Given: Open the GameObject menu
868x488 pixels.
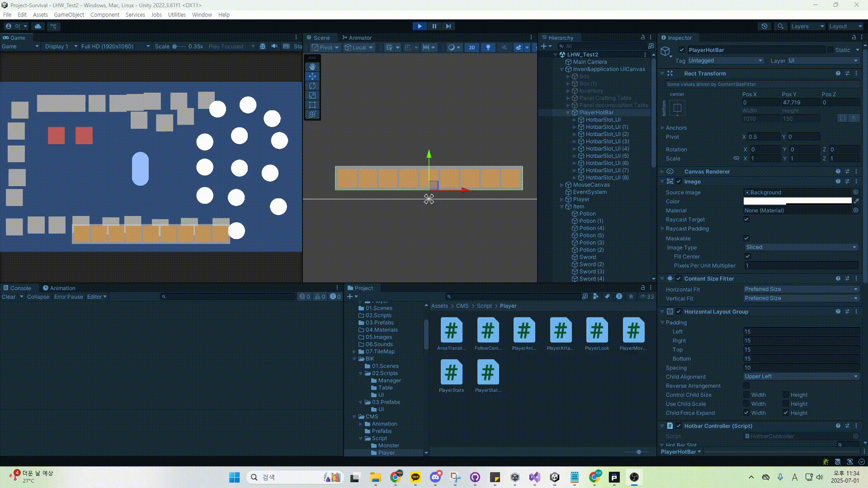Looking at the screenshot, I should tap(69, 14).
